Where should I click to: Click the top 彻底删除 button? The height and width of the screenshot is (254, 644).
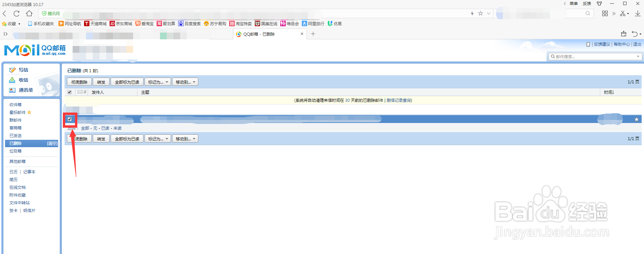[79, 82]
